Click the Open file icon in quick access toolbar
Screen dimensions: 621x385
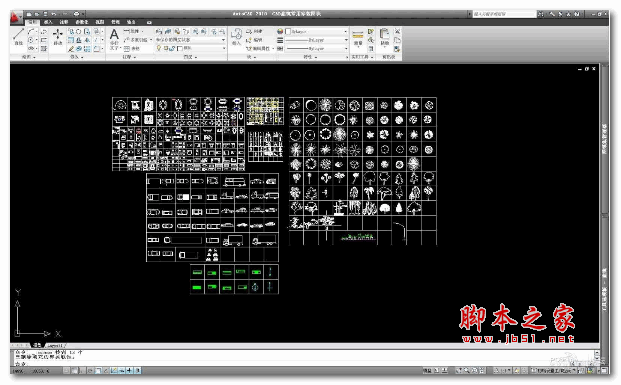[37, 14]
